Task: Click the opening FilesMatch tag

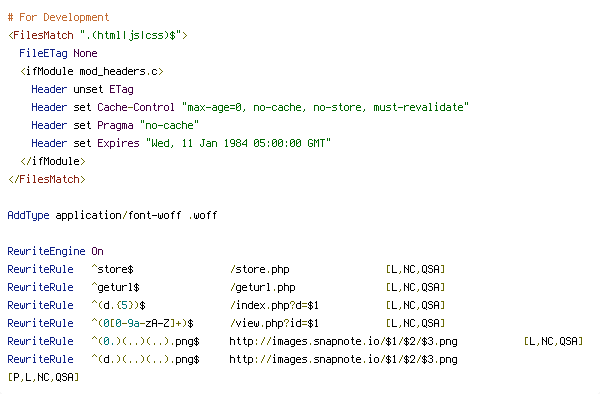Action: click(98, 35)
